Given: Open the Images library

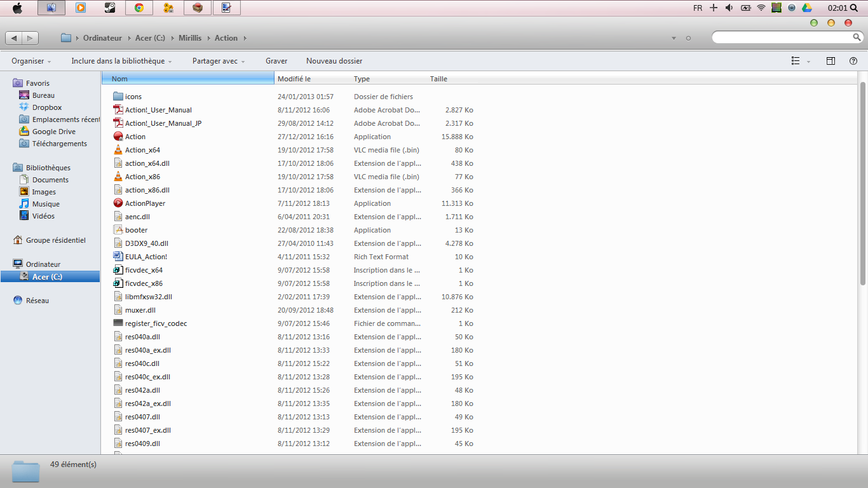Looking at the screenshot, I should tap(44, 192).
